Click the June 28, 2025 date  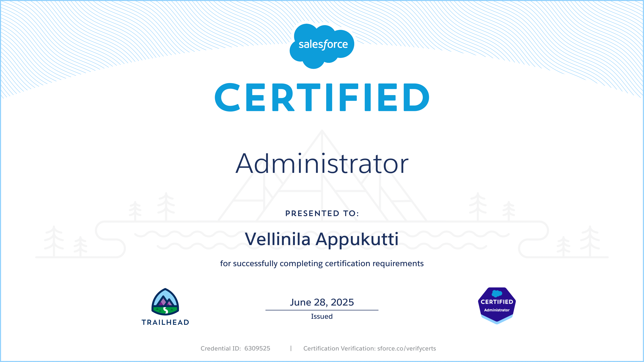(322, 302)
